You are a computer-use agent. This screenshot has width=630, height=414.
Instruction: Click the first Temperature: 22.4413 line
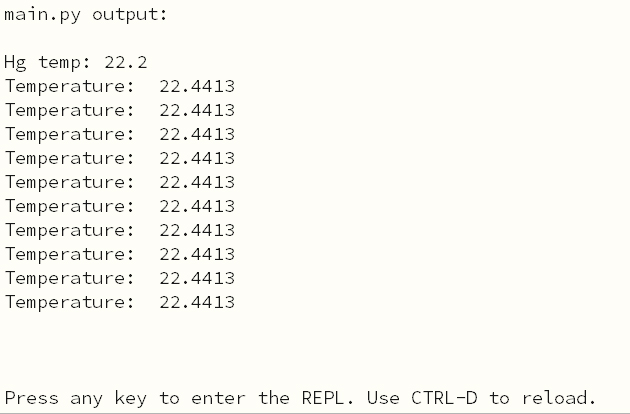(x=120, y=86)
